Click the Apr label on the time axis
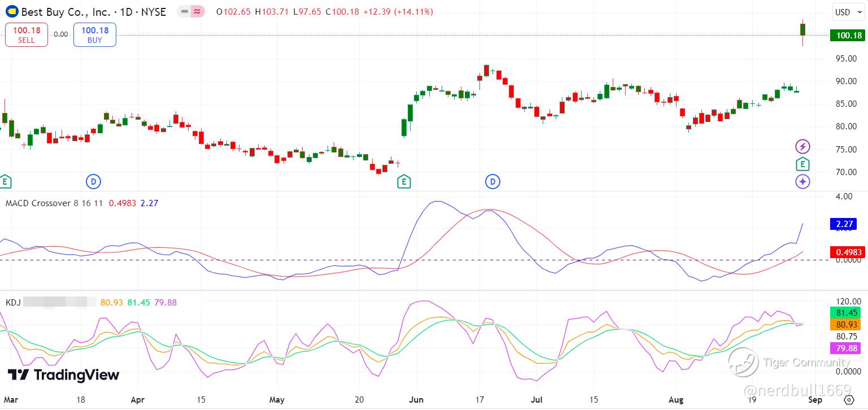868x410 pixels. coord(137,400)
